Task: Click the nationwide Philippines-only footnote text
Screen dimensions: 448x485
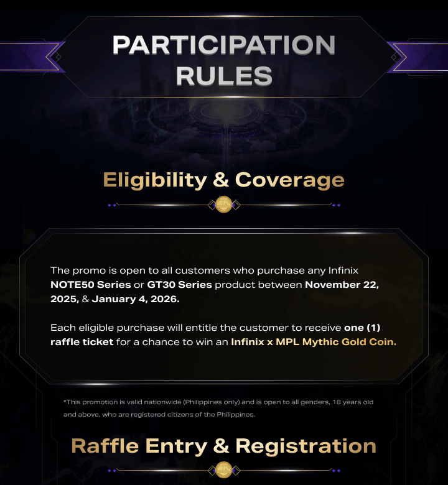Action: [x=218, y=408]
